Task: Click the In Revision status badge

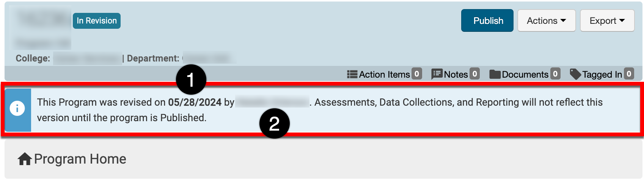Action: (97, 21)
